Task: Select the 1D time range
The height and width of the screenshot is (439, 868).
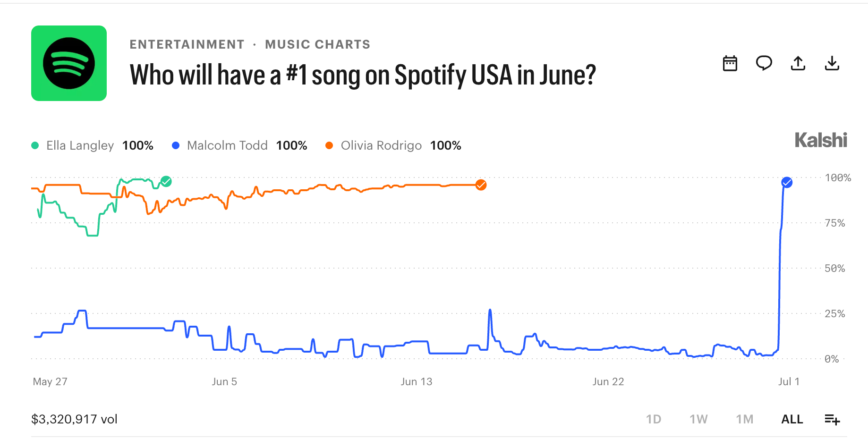Action: click(654, 419)
